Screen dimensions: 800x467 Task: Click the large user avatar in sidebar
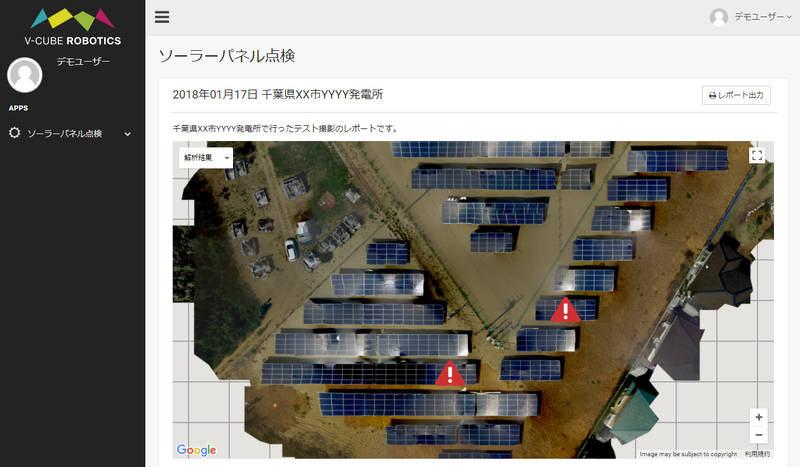tap(25, 75)
